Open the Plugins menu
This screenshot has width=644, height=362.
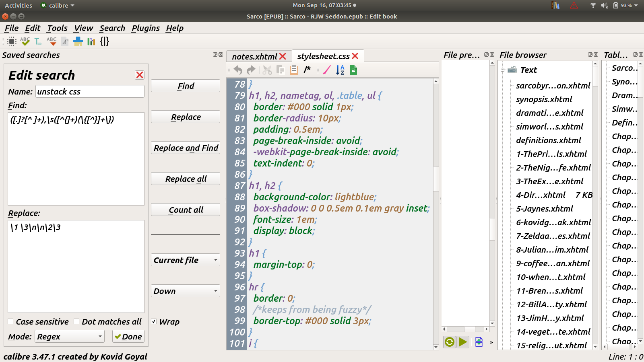[x=145, y=28]
